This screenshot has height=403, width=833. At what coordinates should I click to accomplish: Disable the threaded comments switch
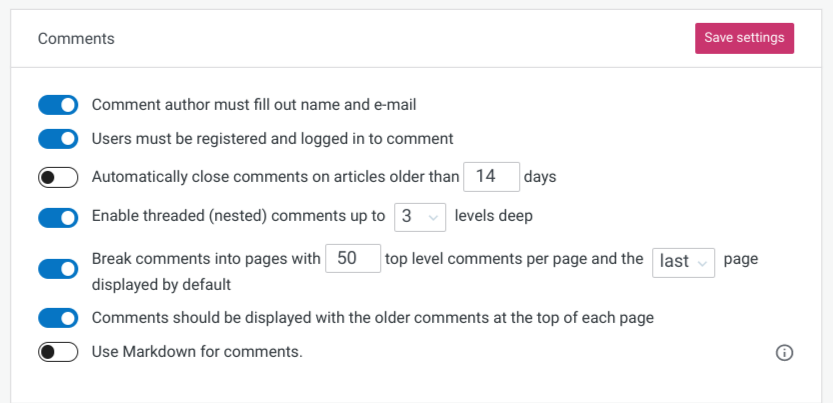(x=58, y=217)
